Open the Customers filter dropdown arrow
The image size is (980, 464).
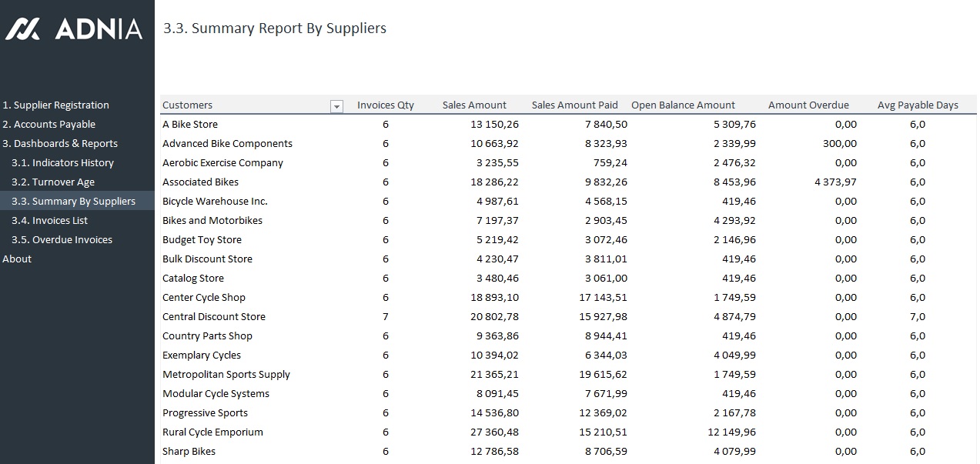336,106
